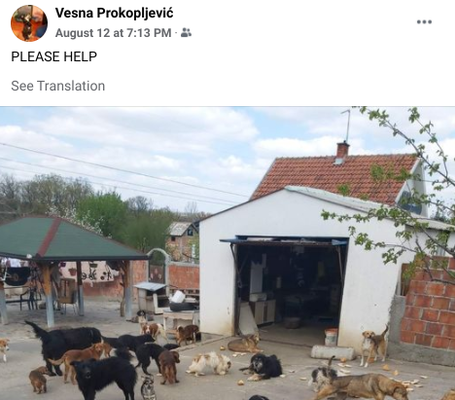The width and height of the screenshot is (455, 400).
Task: Click the small tan dog standing by garage
Action: [x=374, y=346]
